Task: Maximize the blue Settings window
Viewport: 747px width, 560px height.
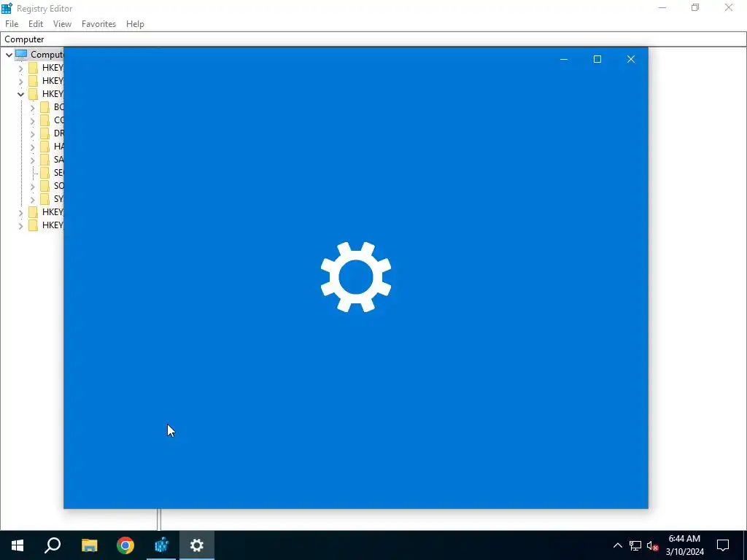Action: [597, 59]
